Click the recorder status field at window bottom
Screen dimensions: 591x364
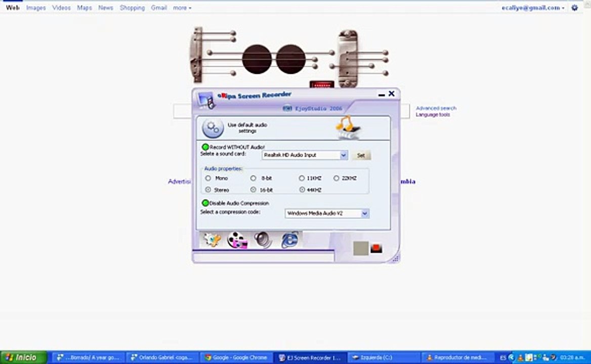coord(263,257)
